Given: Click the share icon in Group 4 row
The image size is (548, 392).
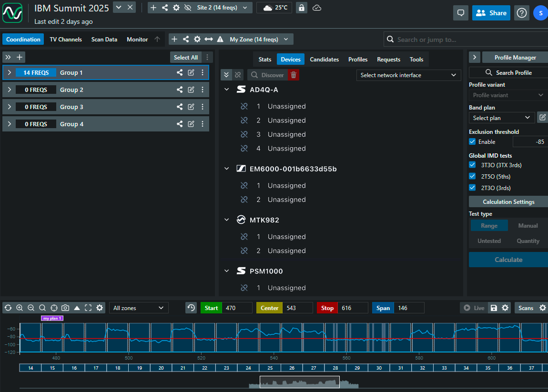Looking at the screenshot, I should tap(180, 124).
